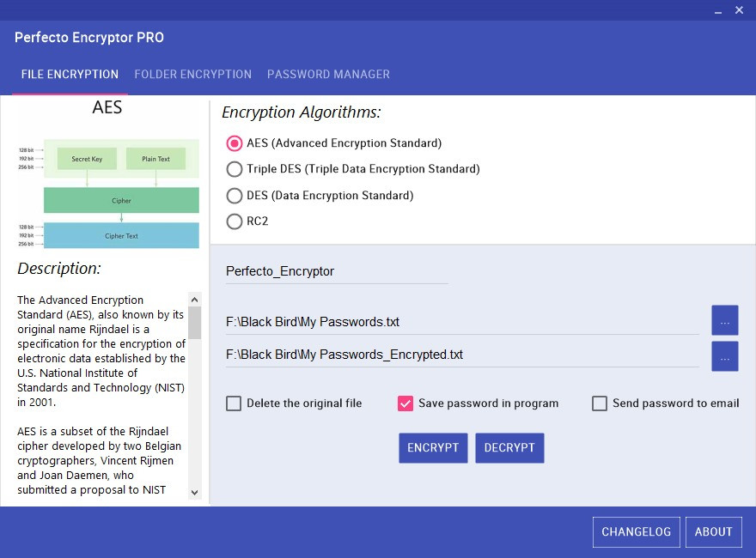Viewport: 756px width, 558px height.
Task: Click the Perfecto Encryptor PRO title
Action: (89, 37)
